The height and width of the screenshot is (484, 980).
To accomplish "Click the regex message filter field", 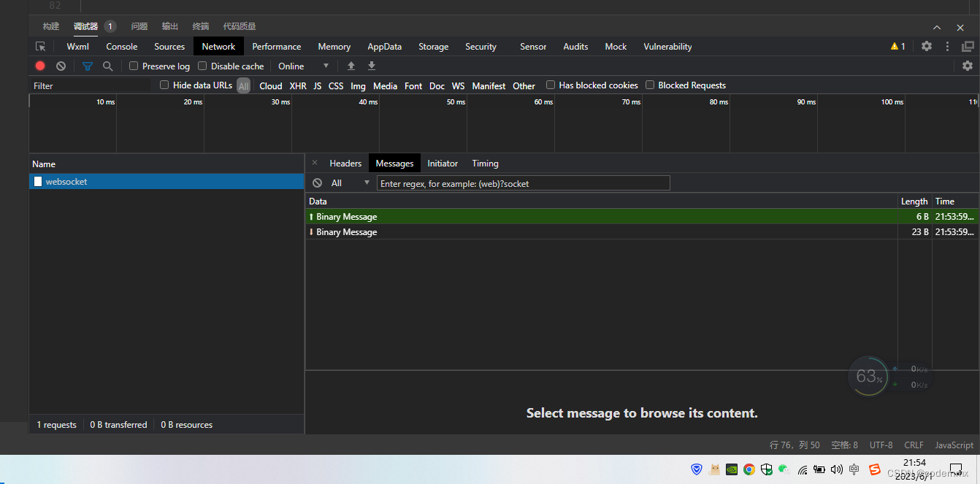I will click(x=523, y=183).
